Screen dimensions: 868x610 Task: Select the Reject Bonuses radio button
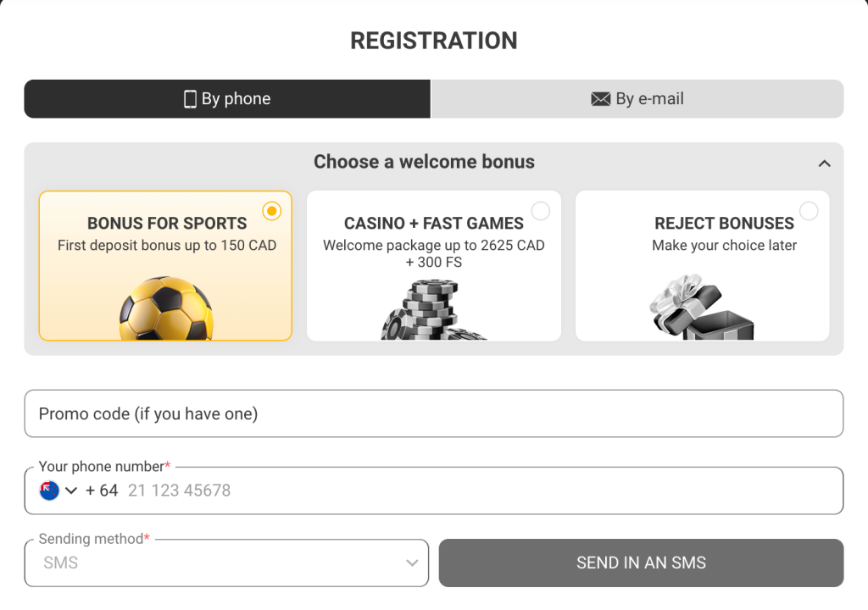[x=809, y=211]
